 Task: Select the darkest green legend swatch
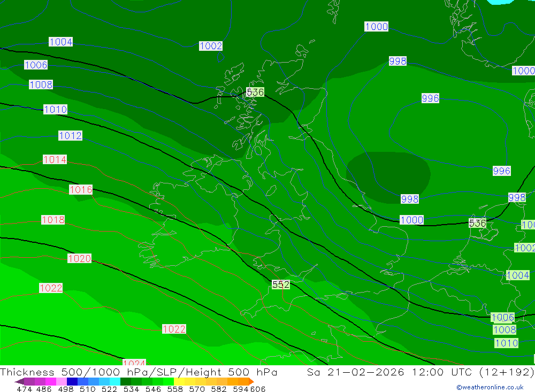[x=126, y=381]
